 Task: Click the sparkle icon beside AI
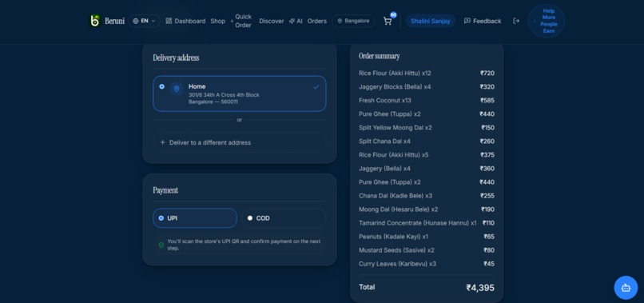click(x=292, y=21)
